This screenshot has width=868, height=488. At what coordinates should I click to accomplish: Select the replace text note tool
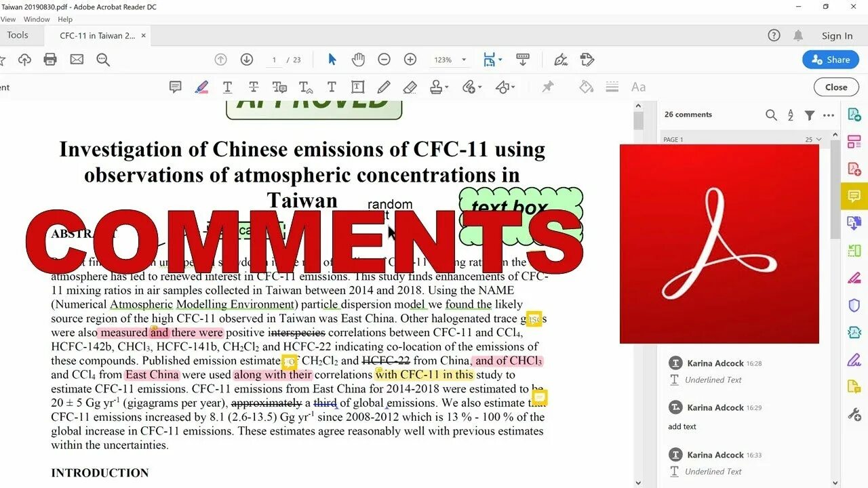(279, 87)
